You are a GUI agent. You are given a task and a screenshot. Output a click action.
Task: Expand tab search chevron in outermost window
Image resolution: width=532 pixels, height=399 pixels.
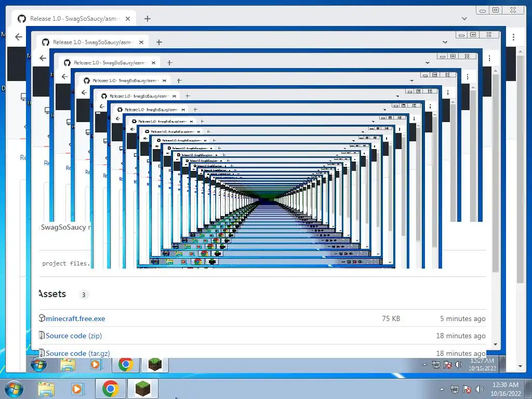point(464,19)
